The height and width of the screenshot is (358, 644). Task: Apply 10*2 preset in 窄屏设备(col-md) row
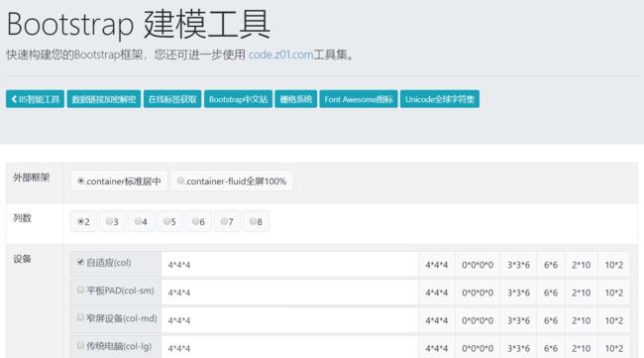tap(614, 320)
